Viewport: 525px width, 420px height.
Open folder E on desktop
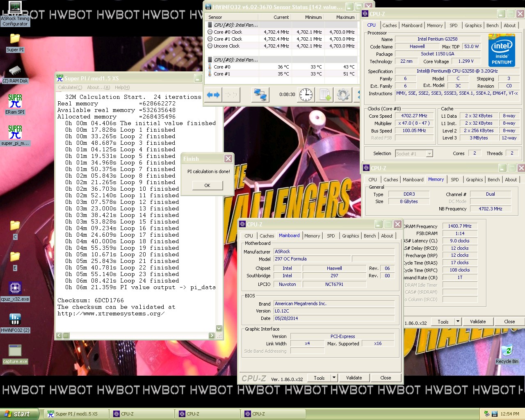click(15, 261)
